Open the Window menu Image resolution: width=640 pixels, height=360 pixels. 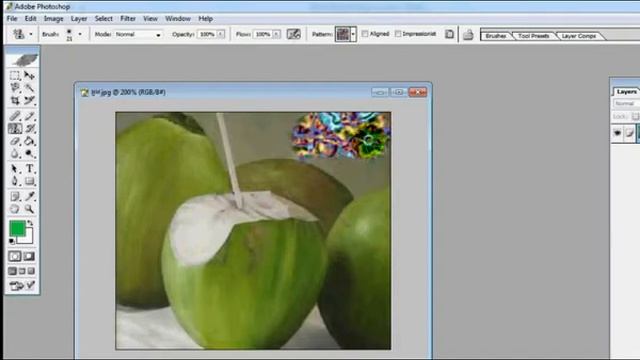[x=178, y=19]
